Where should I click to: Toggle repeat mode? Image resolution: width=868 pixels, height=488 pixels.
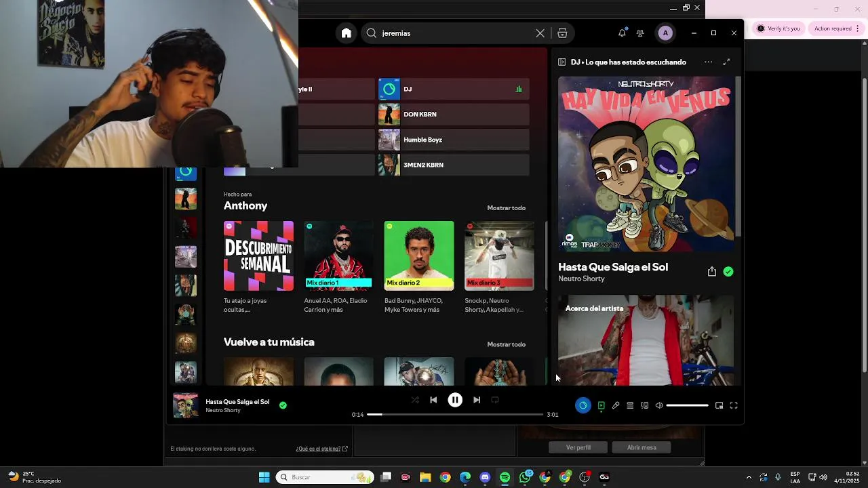(495, 400)
